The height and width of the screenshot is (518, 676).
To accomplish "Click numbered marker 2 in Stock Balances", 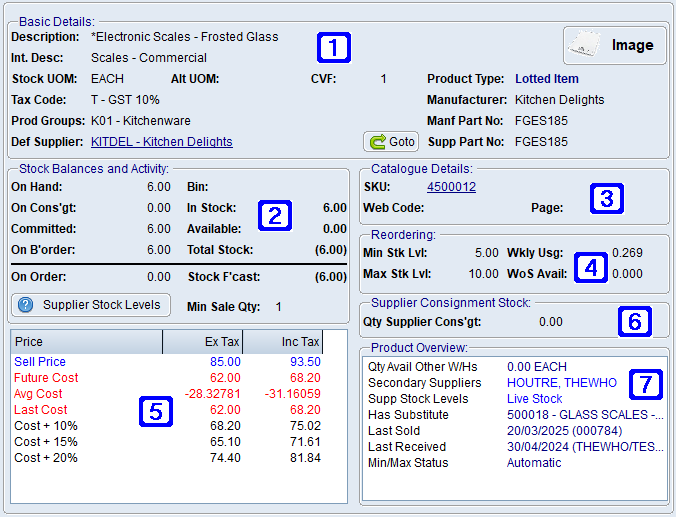I will pyautogui.click(x=273, y=214).
